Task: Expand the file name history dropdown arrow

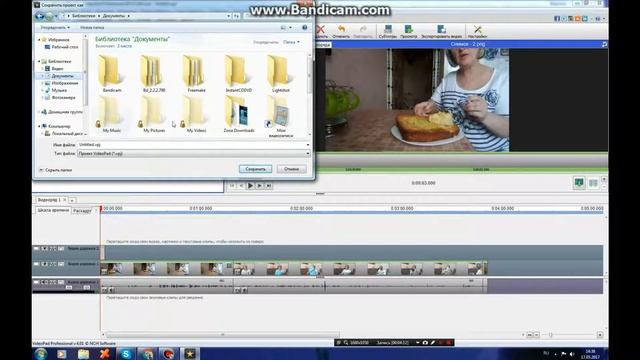Action: pos(308,144)
